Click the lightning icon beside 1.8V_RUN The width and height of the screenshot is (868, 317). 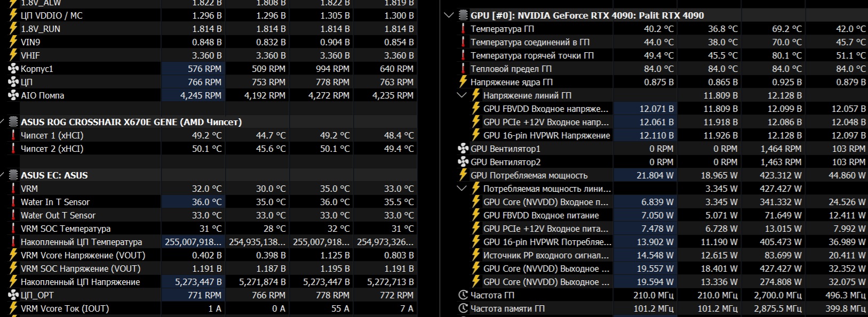tap(13, 29)
